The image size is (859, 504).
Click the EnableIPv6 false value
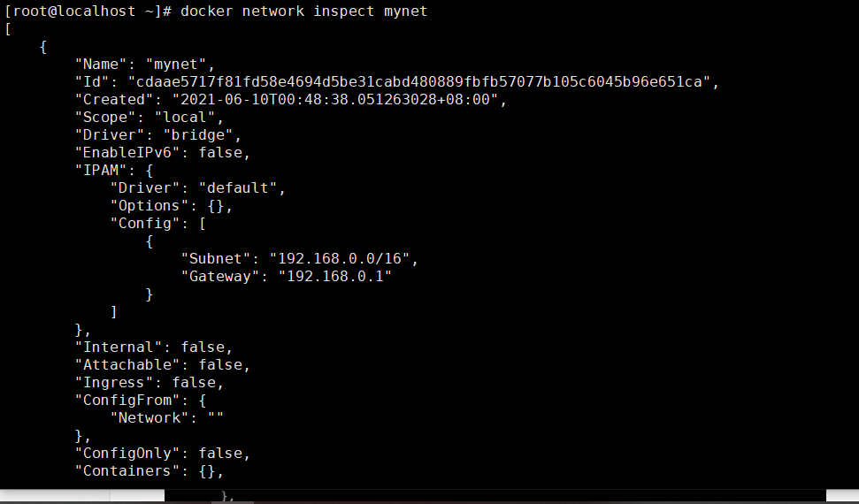click(220, 152)
